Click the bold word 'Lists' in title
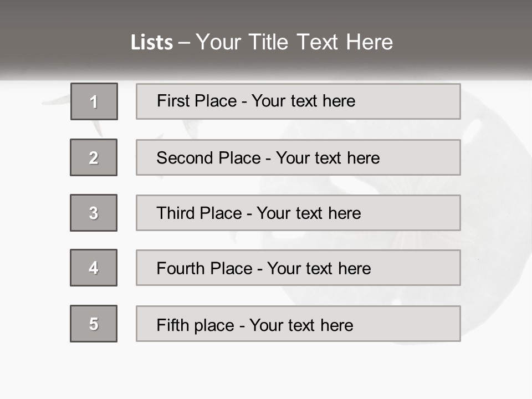The image size is (532, 399). pyautogui.click(x=152, y=43)
